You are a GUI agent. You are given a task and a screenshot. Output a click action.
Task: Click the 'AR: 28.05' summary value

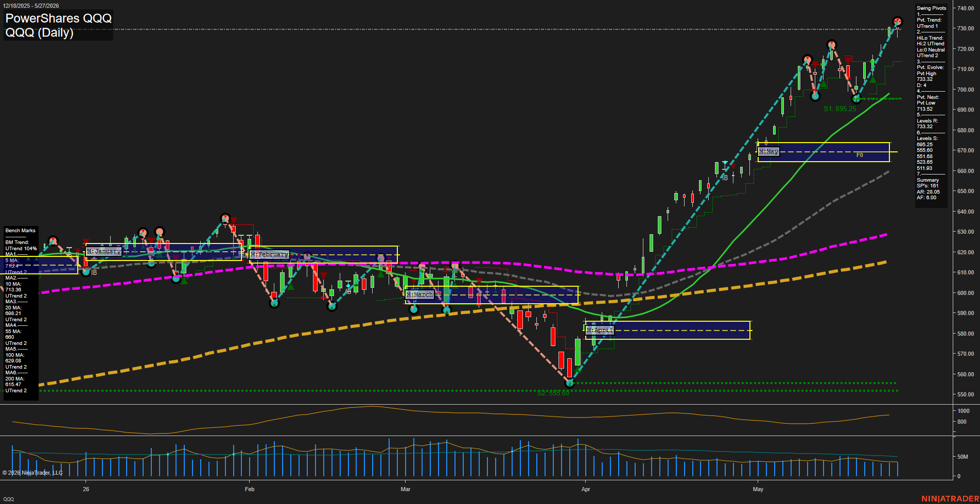(928, 192)
